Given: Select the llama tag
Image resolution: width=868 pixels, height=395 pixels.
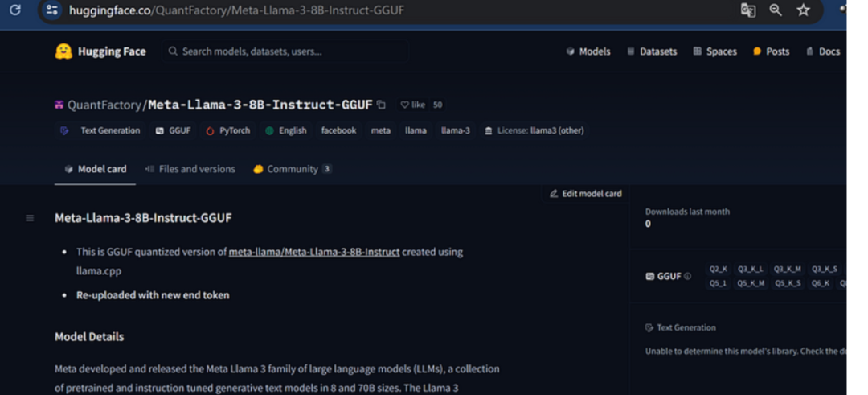Looking at the screenshot, I should tap(416, 131).
